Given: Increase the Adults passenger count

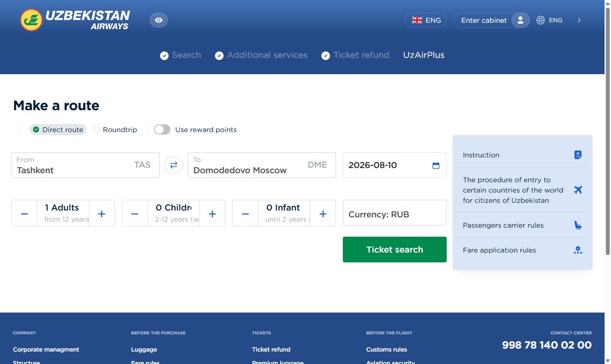Looking at the screenshot, I should tap(102, 214).
